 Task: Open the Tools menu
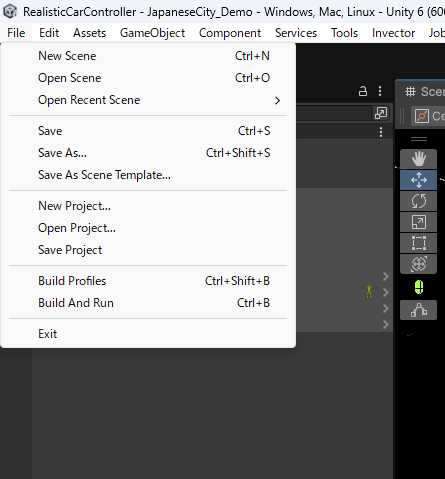(x=344, y=33)
